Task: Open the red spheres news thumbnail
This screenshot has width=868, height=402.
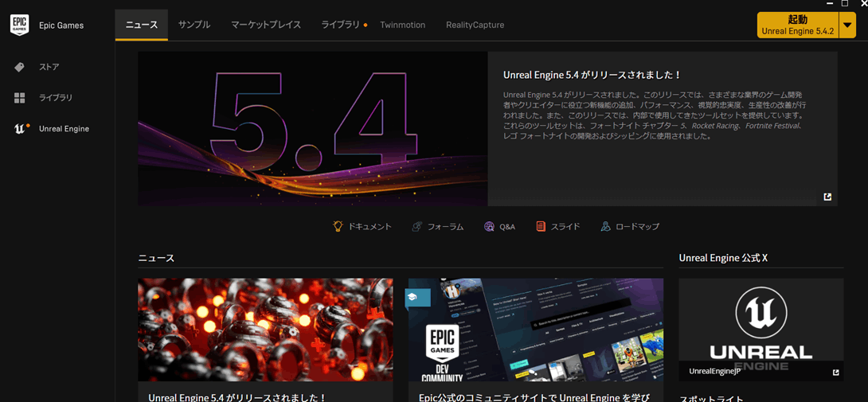Action: pos(265,330)
